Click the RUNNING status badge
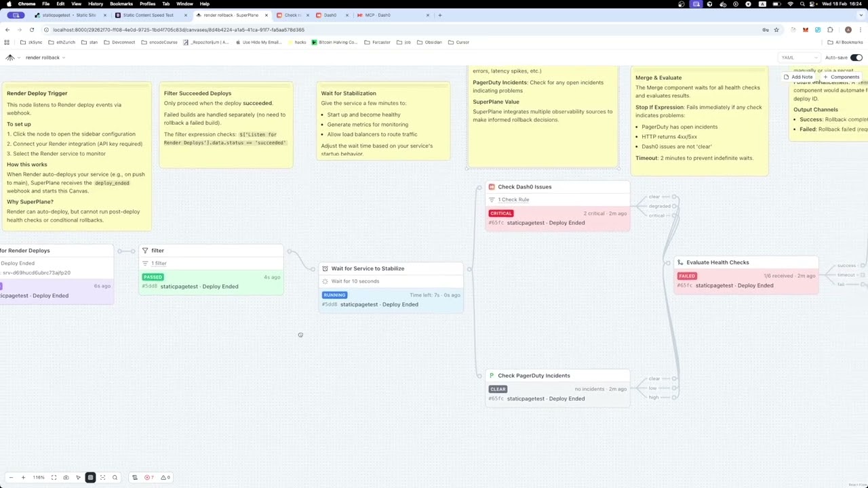The height and width of the screenshot is (488, 868). point(335,295)
